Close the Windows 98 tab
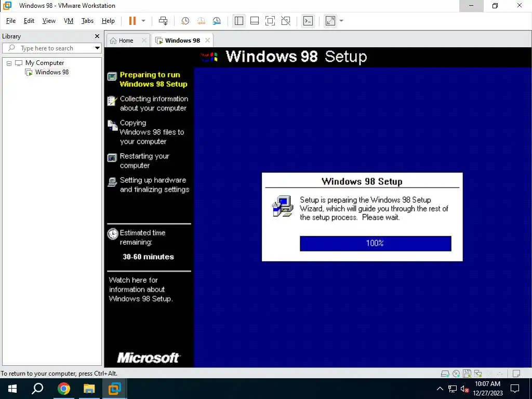This screenshot has width=532, height=399. (208, 41)
